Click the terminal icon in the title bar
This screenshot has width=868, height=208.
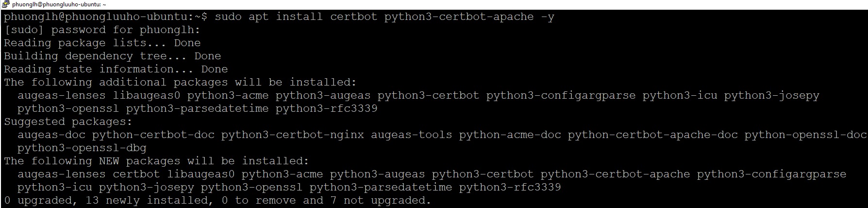pyautogui.click(x=5, y=4)
